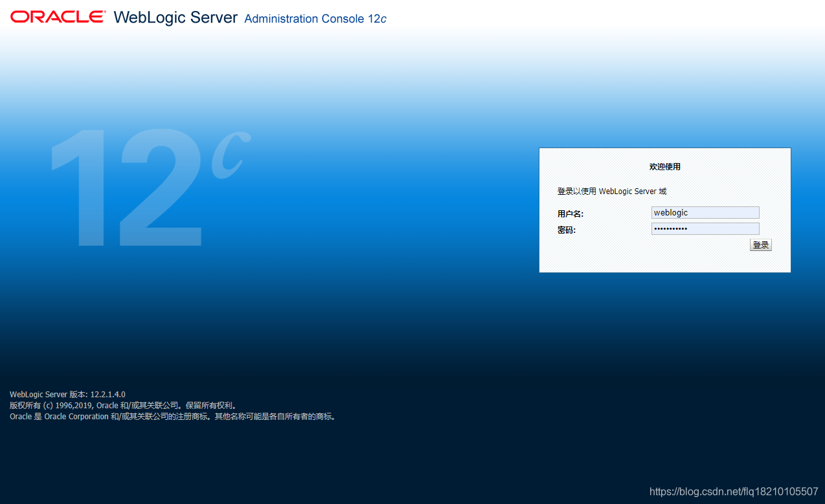Click the Oracle Corporation trademark notice line
The image size is (825, 504).
coord(174,417)
